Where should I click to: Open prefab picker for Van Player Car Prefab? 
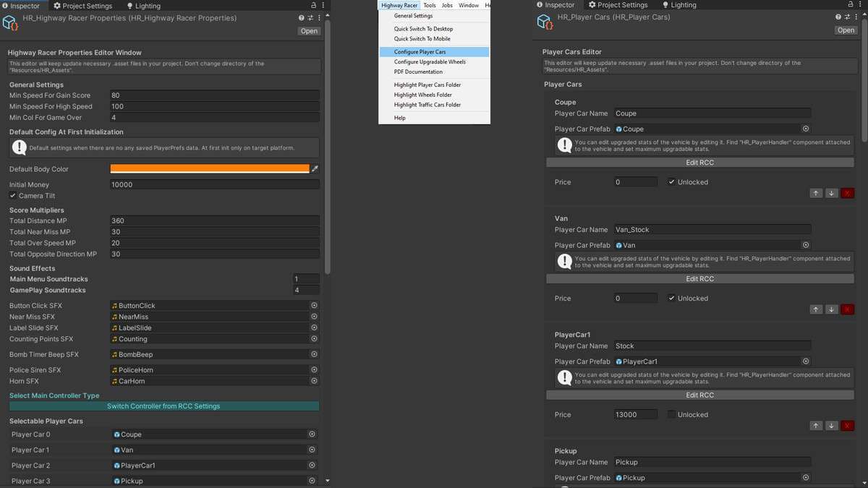tap(806, 245)
